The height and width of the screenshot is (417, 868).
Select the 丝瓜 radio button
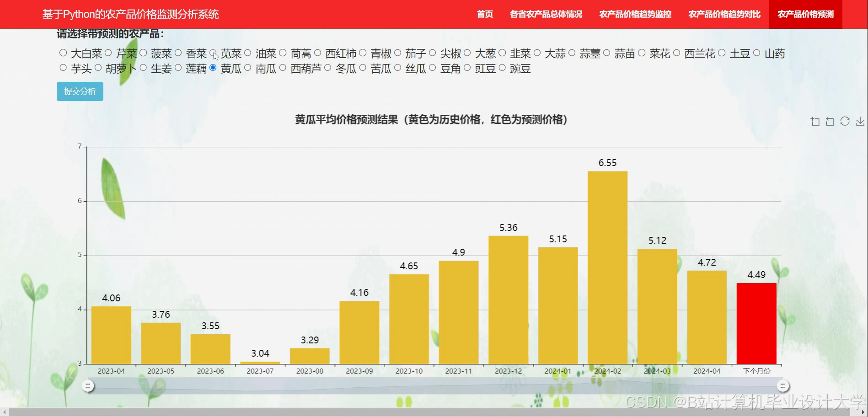(397, 68)
